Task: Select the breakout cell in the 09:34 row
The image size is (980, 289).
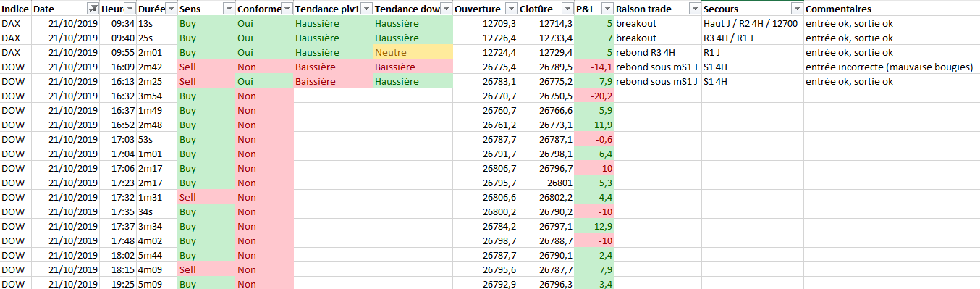Action: (658, 23)
